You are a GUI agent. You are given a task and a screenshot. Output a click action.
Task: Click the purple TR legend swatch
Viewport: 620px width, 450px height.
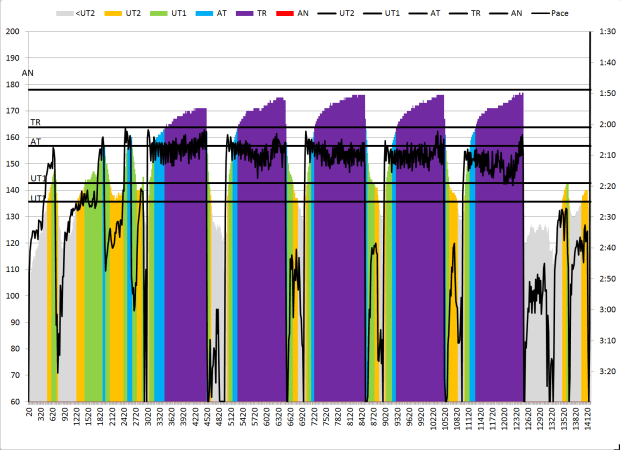click(248, 13)
